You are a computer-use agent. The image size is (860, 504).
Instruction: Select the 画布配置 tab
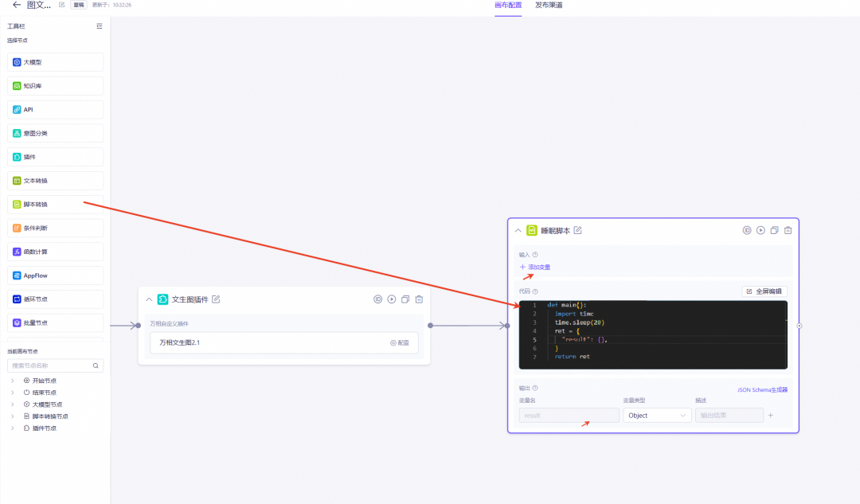pos(508,5)
